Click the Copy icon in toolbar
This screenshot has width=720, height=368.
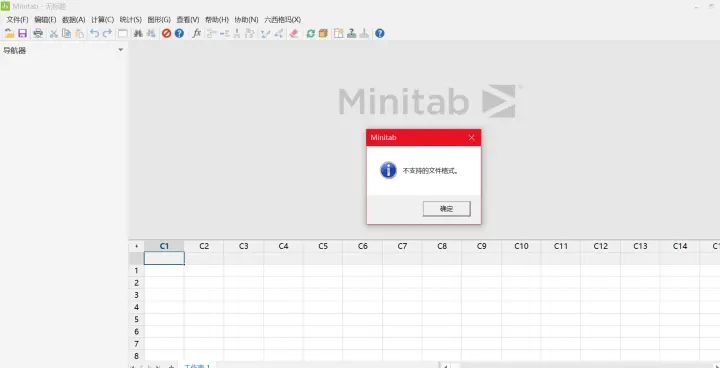point(67,34)
